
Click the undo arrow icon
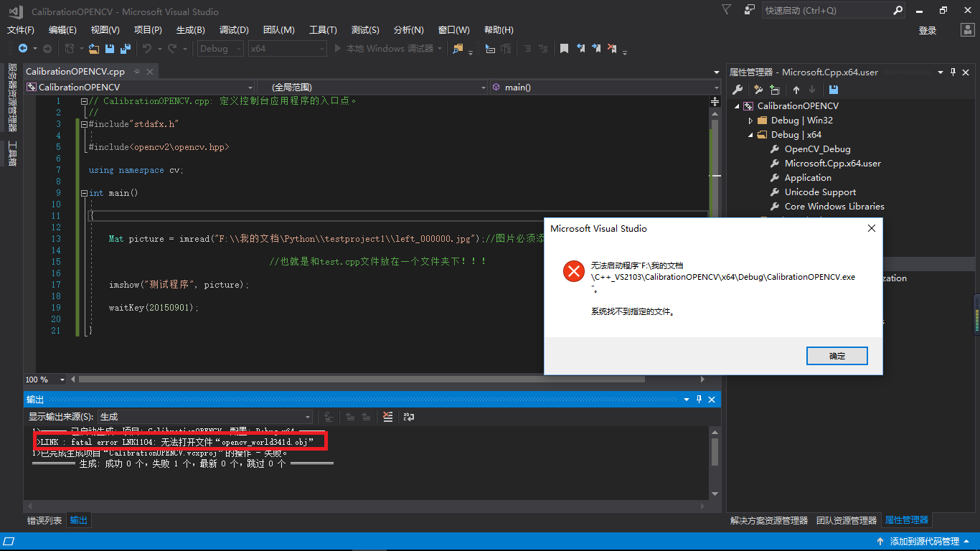[x=146, y=48]
